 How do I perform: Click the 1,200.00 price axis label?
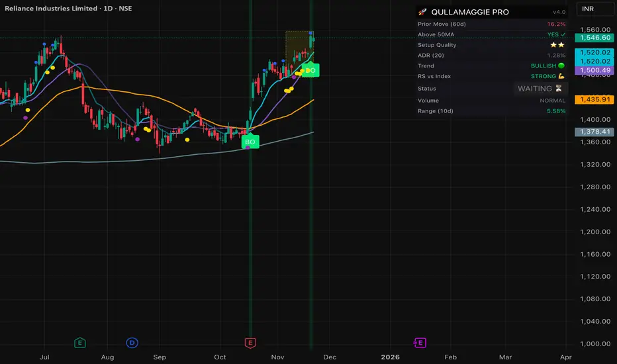point(595,232)
